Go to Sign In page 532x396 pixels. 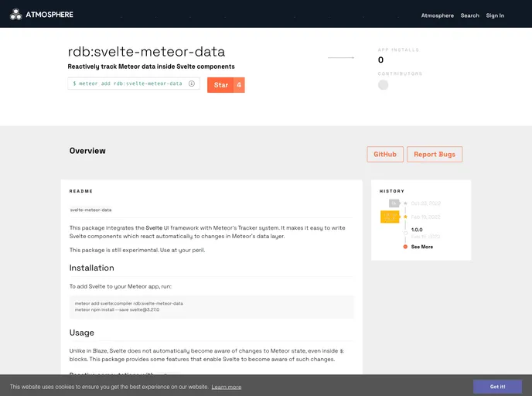(495, 15)
